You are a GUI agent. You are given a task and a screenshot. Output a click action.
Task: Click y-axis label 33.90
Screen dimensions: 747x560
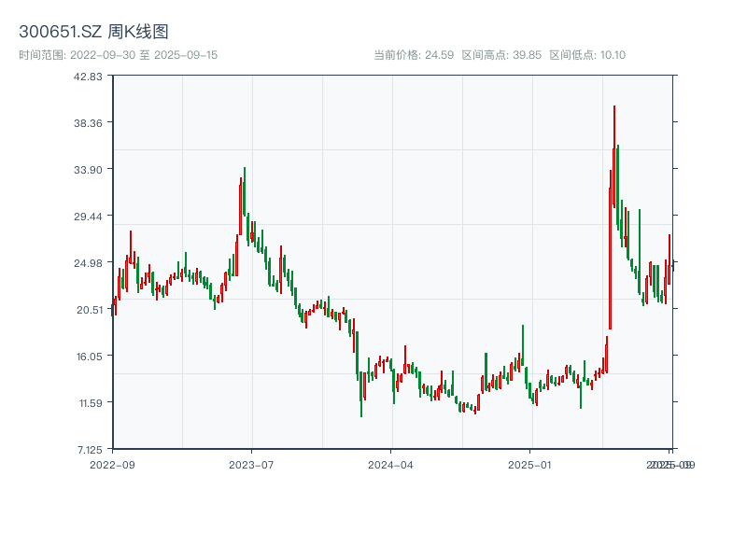88,170
